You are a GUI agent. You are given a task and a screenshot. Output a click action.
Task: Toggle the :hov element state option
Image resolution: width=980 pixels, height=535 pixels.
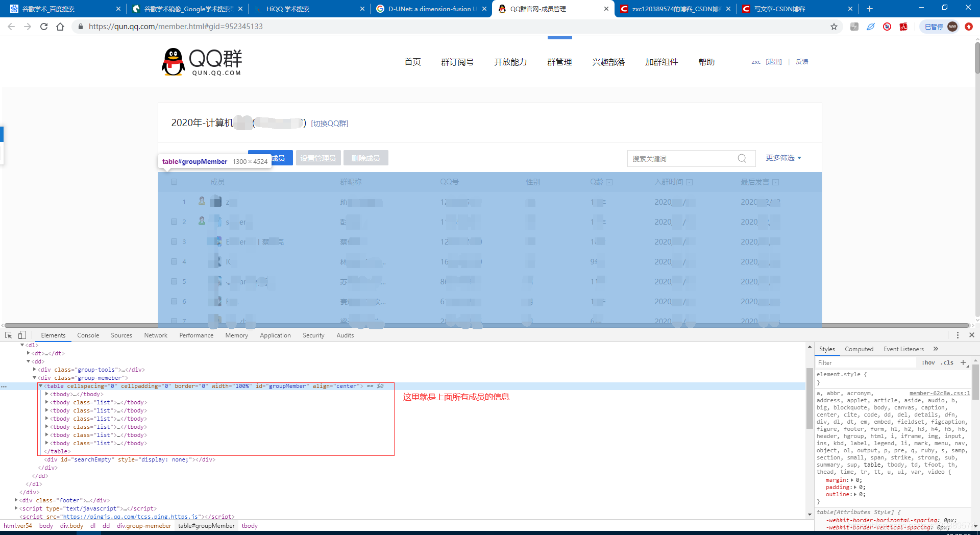[x=928, y=362]
